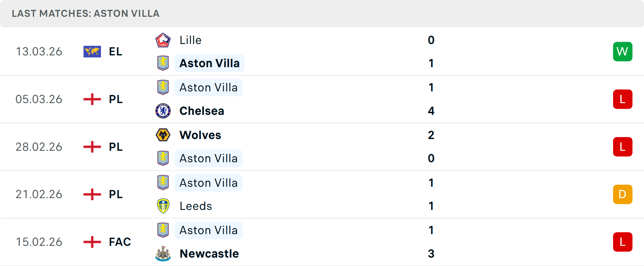The height and width of the screenshot is (266, 644).
Task: Toggle the red L badge for the Chelsea match
Action: coord(623,99)
